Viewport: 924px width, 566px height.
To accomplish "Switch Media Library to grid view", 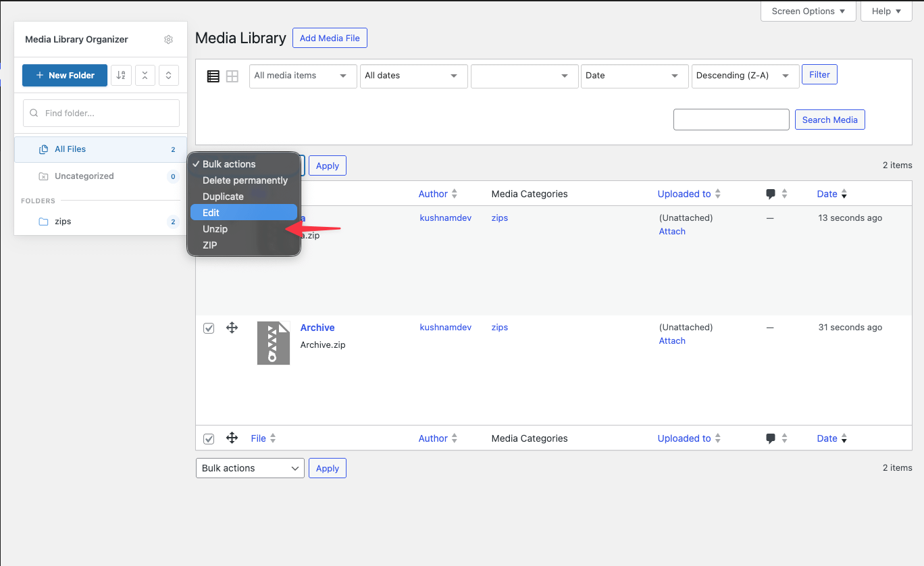I will click(x=232, y=76).
